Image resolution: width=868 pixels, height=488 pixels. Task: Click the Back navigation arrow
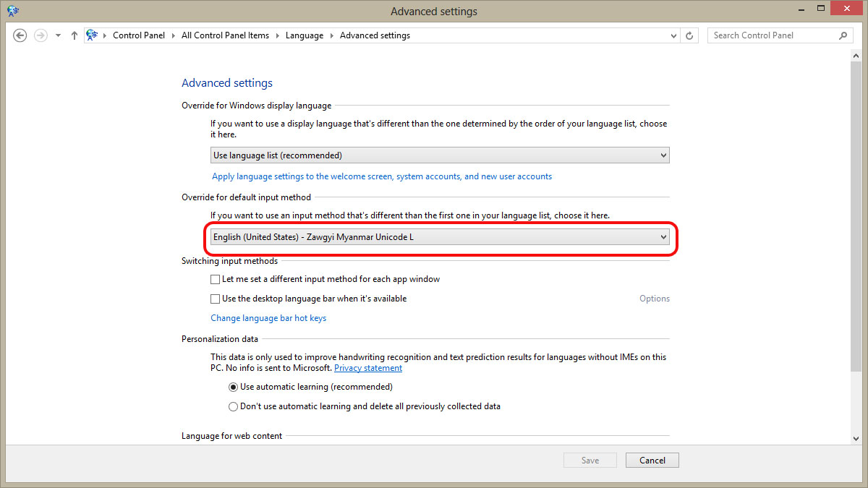pos(20,35)
